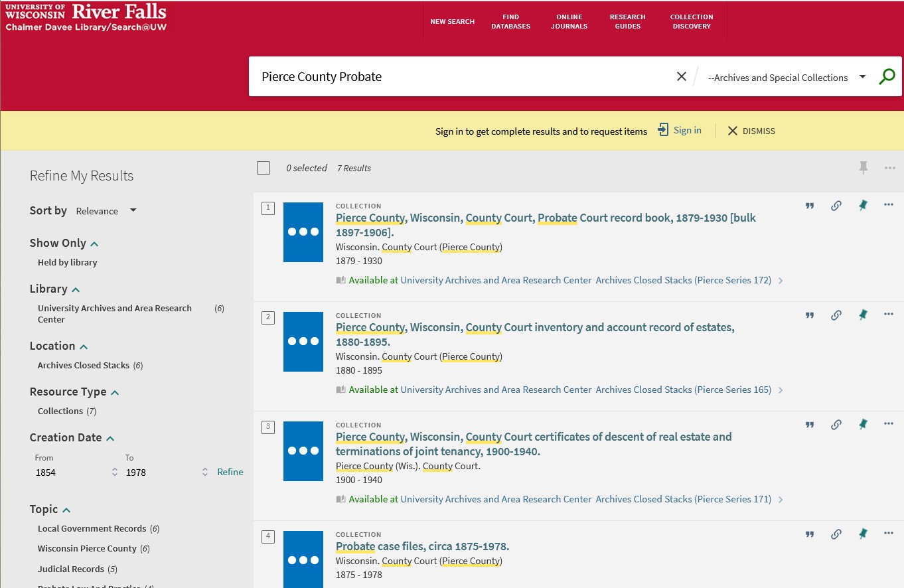Screen dimensions: 904x588
Task: Click the permalink icon for result 3
Action: coord(836,425)
